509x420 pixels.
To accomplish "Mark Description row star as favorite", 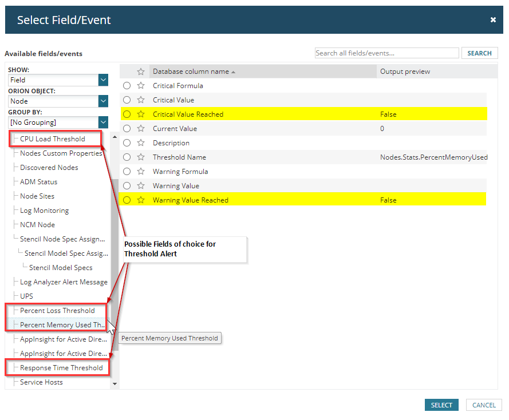I will 141,143.
